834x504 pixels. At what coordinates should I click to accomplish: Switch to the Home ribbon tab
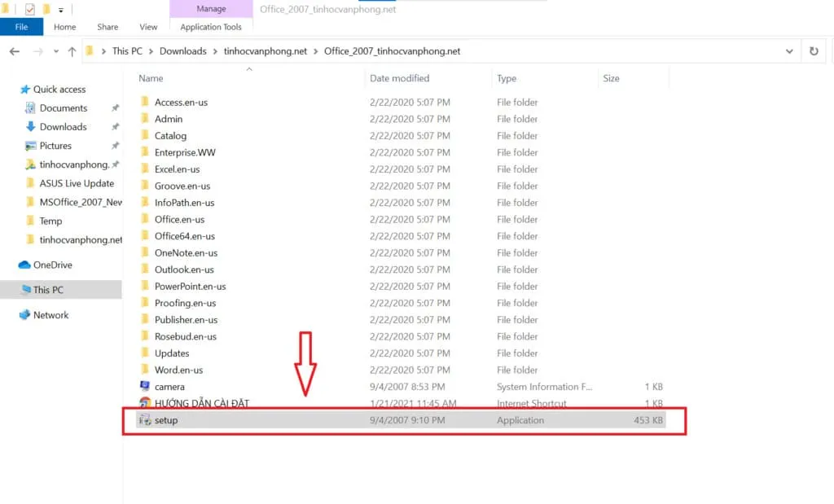pyautogui.click(x=65, y=27)
